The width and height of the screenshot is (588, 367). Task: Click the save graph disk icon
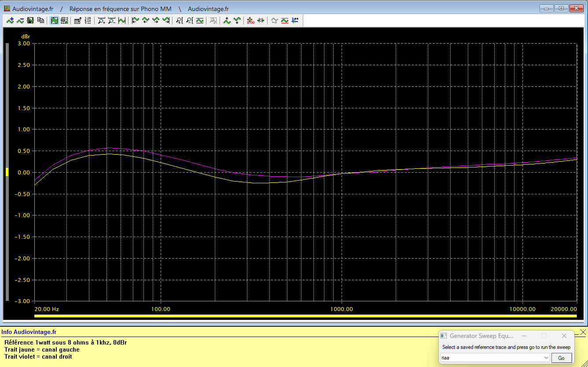tap(30, 20)
